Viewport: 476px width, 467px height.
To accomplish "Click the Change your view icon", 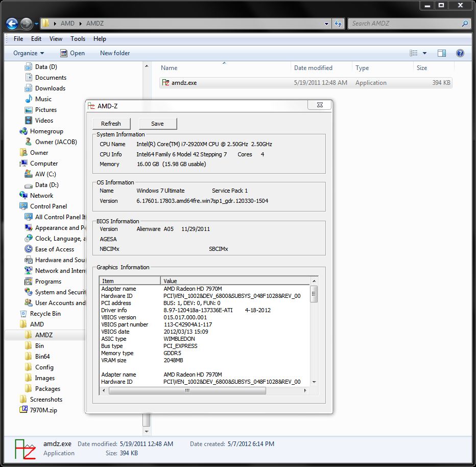I will coord(414,53).
